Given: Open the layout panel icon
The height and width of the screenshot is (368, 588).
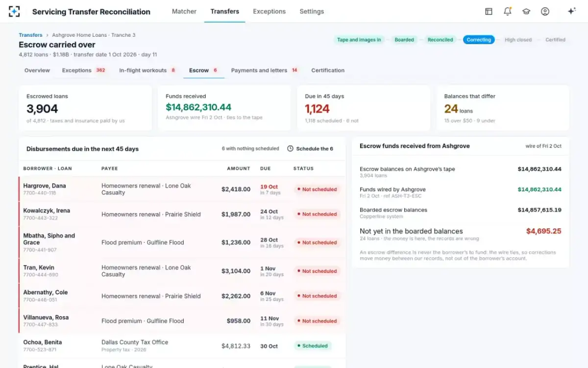Looking at the screenshot, I should (x=489, y=11).
